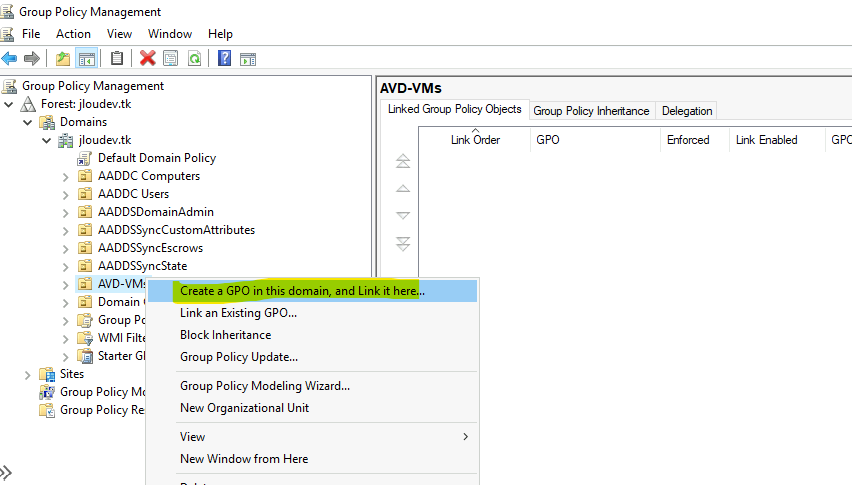Image resolution: width=852 pixels, height=485 pixels.
Task: Expand the Sites tree node
Action: click(x=28, y=374)
